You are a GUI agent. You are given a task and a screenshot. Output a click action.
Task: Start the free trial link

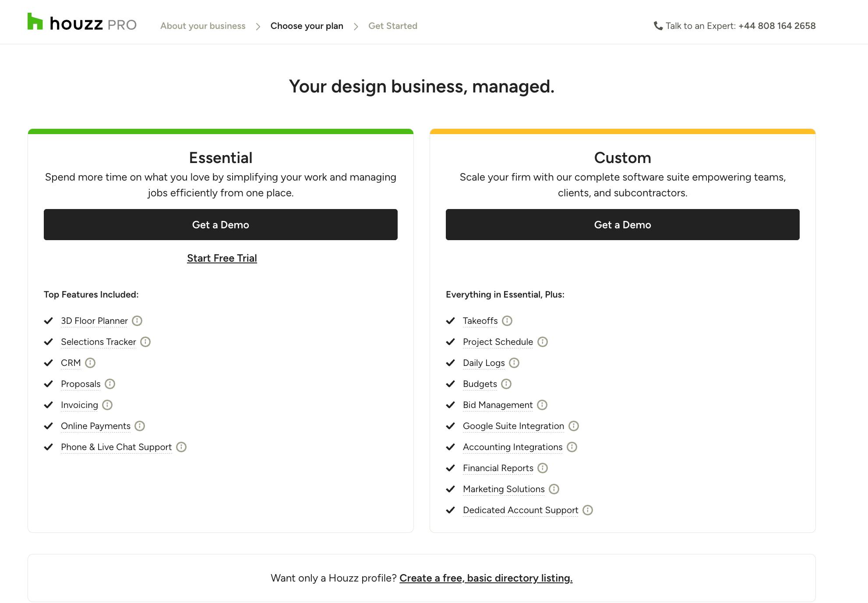[x=222, y=258]
